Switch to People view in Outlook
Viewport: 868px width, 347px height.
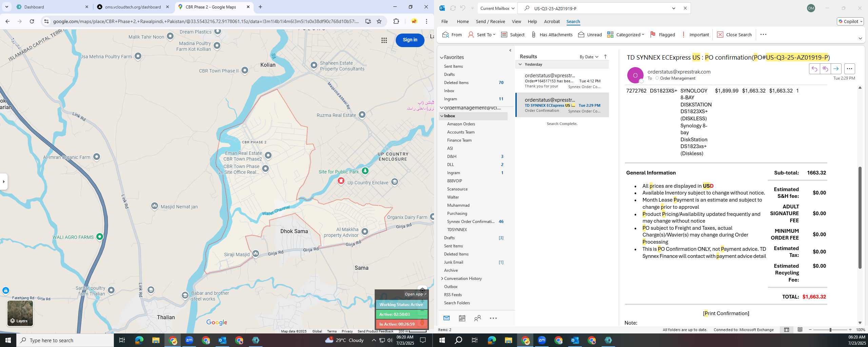477,318
